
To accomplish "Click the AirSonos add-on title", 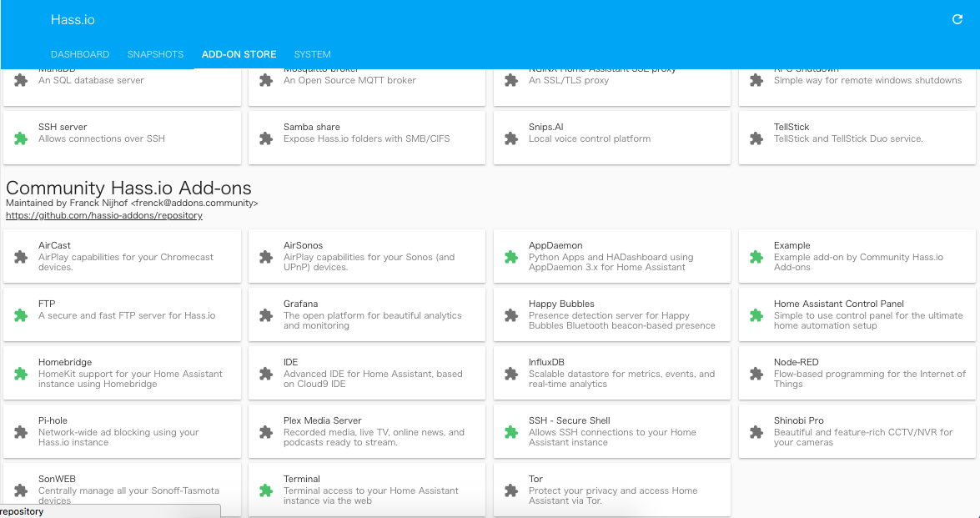I will pos(303,245).
